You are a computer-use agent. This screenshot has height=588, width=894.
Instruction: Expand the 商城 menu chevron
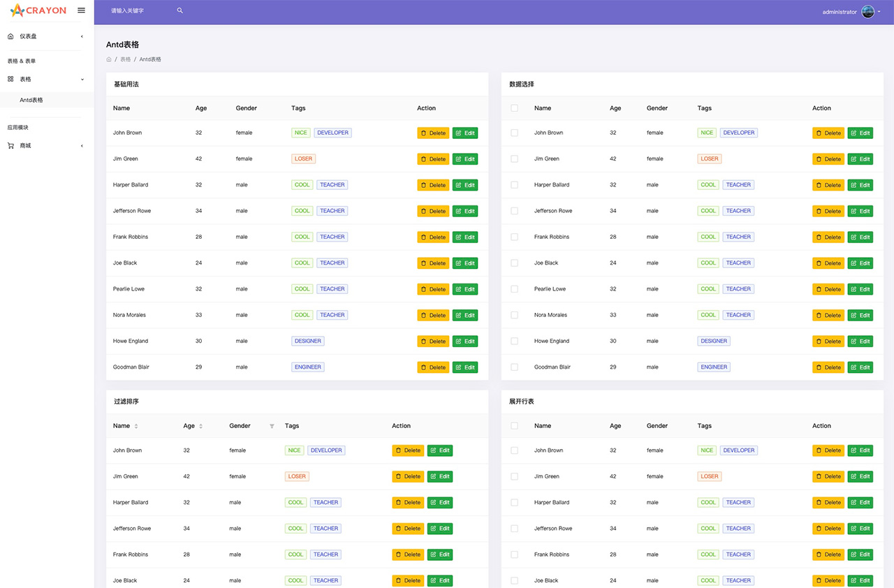coord(82,145)
